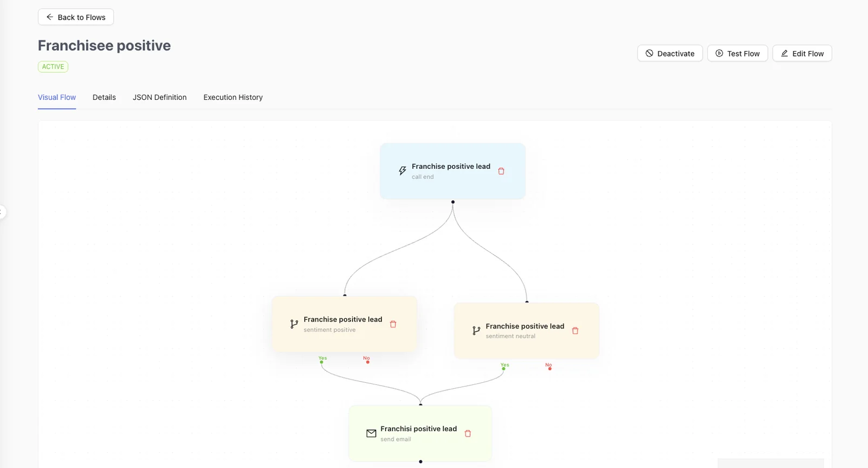This screenshot has width=868, height=468.
Task: Click the Yes handle under sentiment neutral
Action: (x=504, y=369)
